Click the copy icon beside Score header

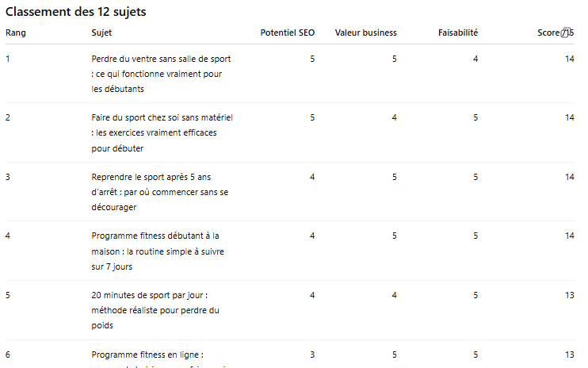click(x=565, y=33)
